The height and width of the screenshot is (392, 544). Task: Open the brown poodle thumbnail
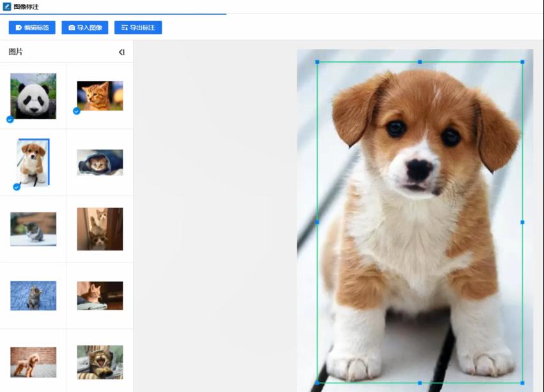[33, 362]
